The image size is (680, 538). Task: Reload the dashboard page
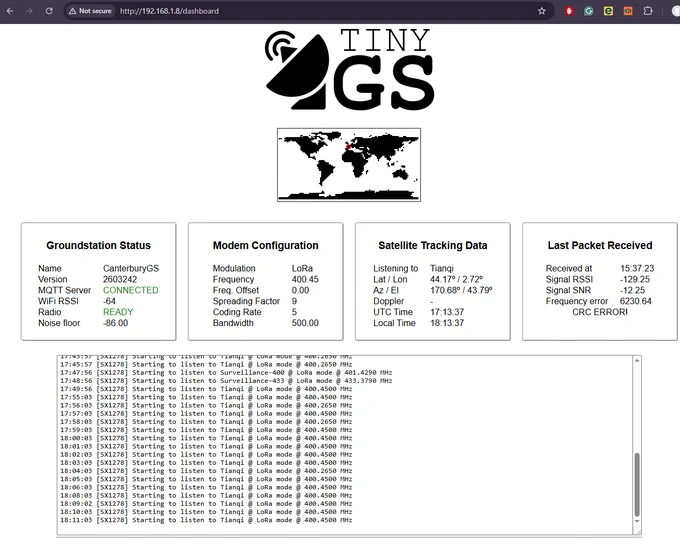[49, 11]
